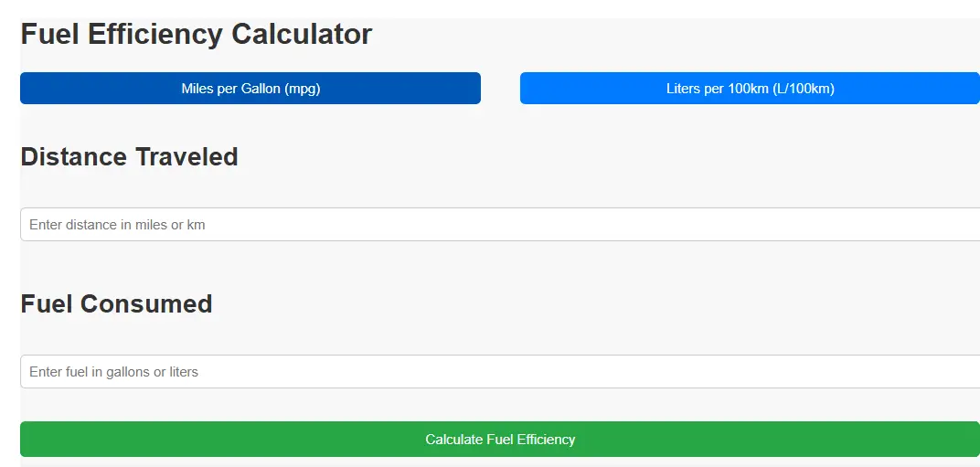This screenshot has height=467, width=980.
Task: Activate metric L/100km calculation mode
Action: click(x=750, y=89)
